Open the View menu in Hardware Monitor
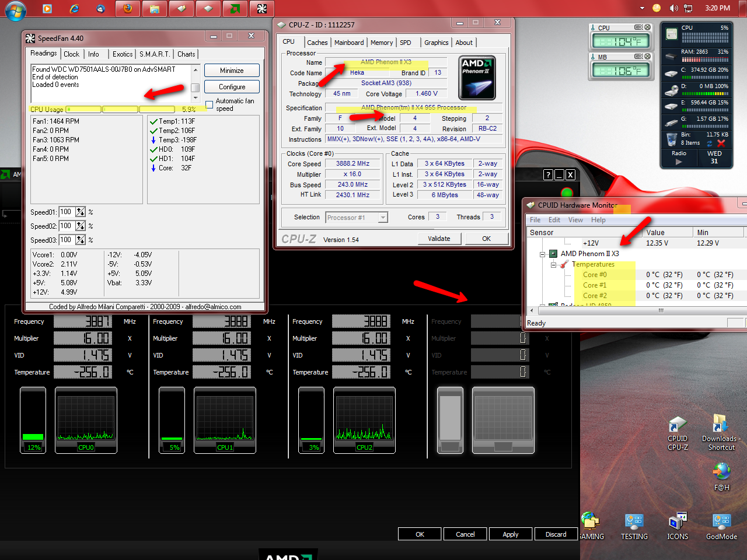Screen dimensions: 747x560 (x=575, y=220)
